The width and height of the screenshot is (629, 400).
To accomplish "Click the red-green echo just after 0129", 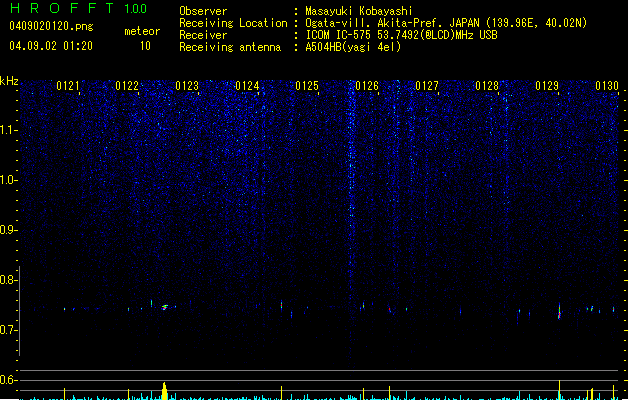I will (x=559, y=311).
